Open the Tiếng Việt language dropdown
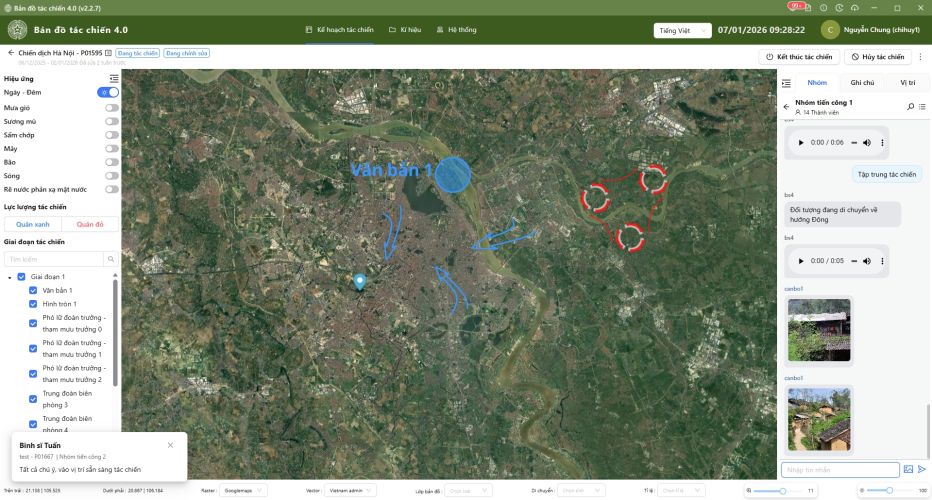 pyautogui.click(x=681, y=30)
